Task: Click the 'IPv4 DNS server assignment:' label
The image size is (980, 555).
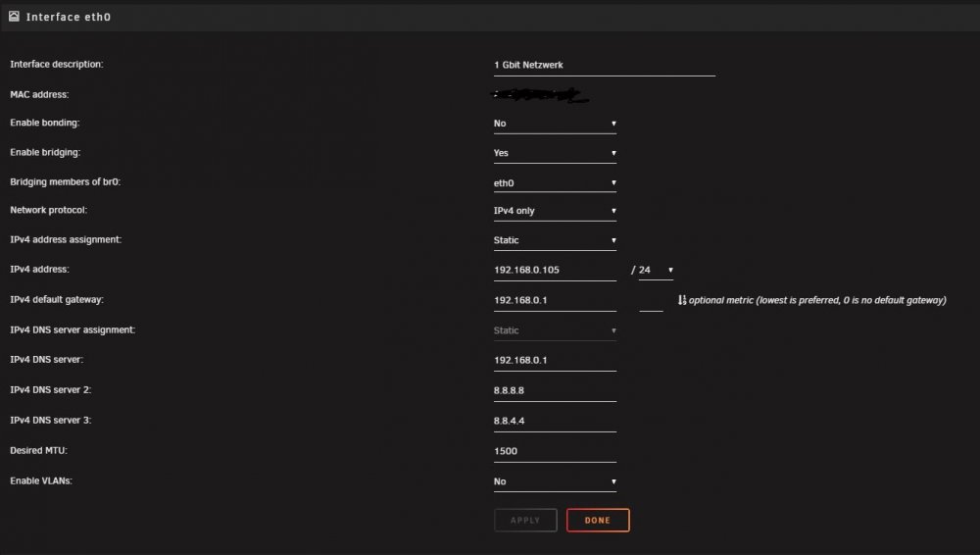Action: tap(73, 329)
